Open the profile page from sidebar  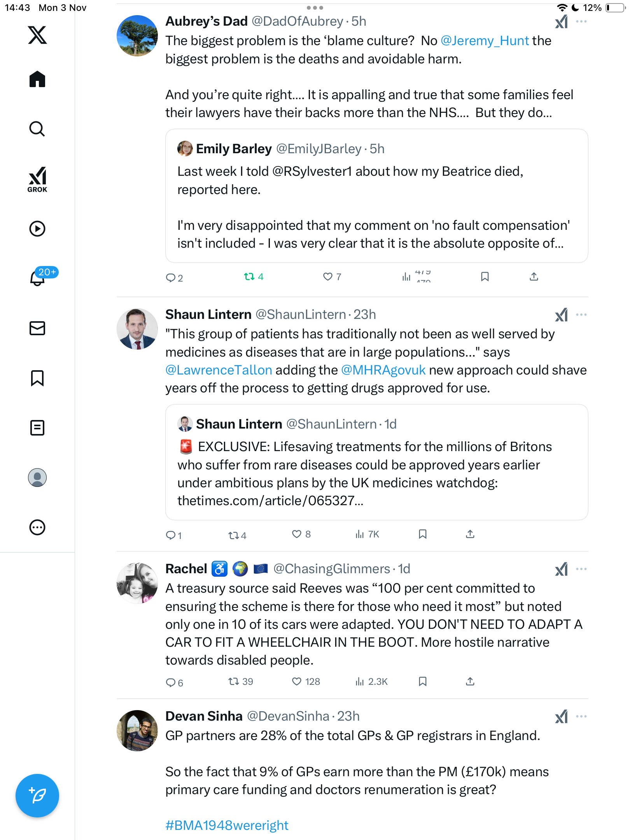(37, 478)
